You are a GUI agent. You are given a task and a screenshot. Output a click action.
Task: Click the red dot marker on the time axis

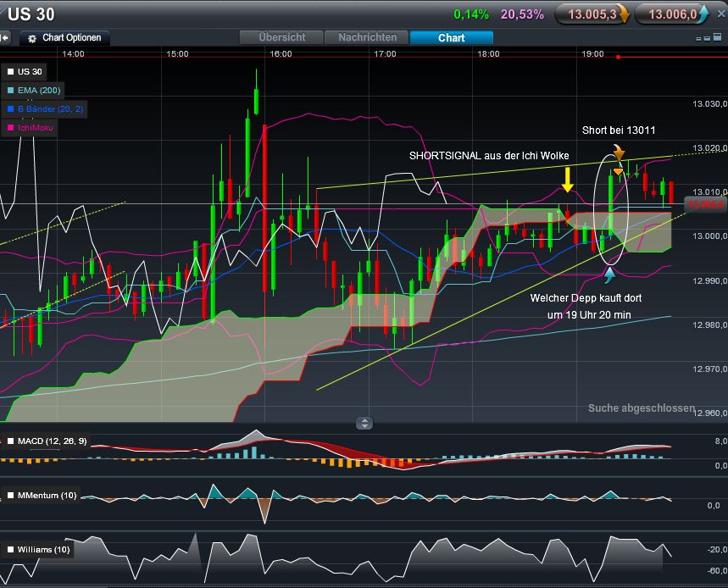618,57
